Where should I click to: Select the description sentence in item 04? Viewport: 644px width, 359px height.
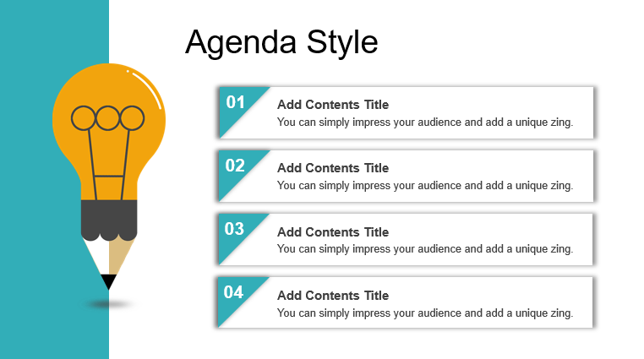(x=425, y=313)
